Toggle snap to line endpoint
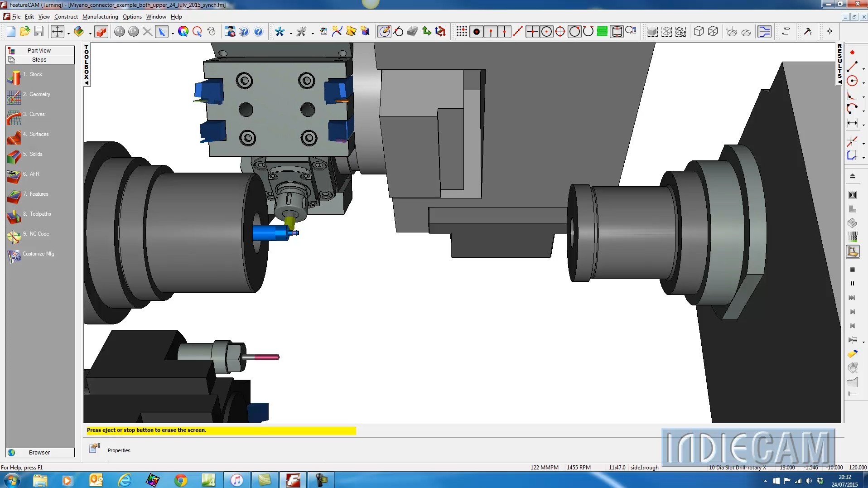The image size is (868, 488). coord(490,31)
